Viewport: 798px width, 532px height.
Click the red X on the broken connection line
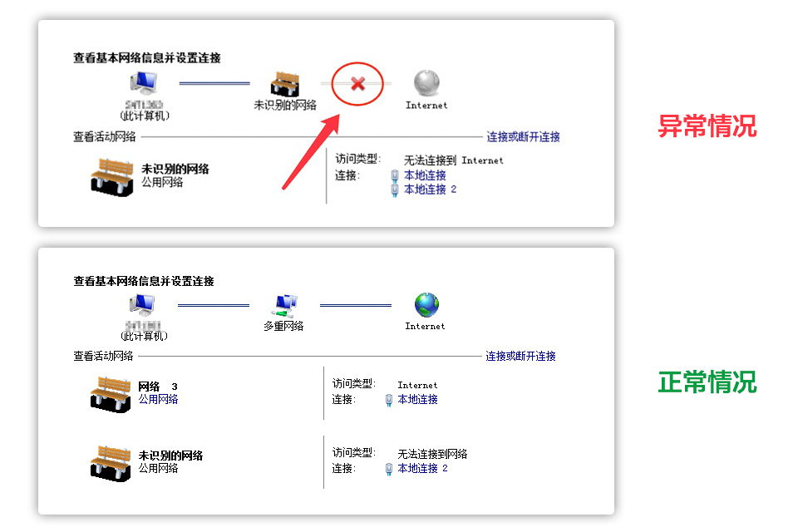(357, 83)
